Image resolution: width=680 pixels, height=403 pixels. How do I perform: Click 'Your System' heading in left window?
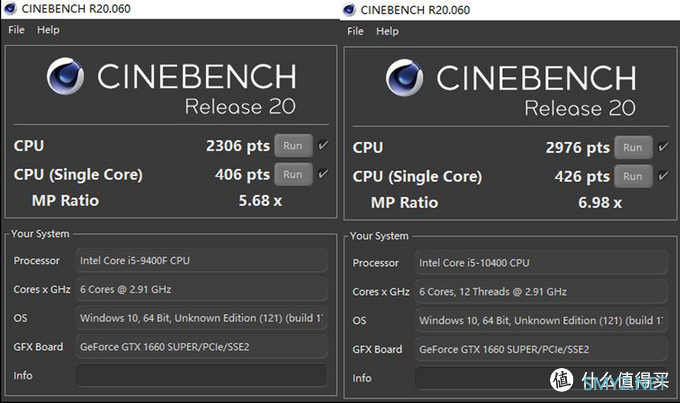[40, 234]
